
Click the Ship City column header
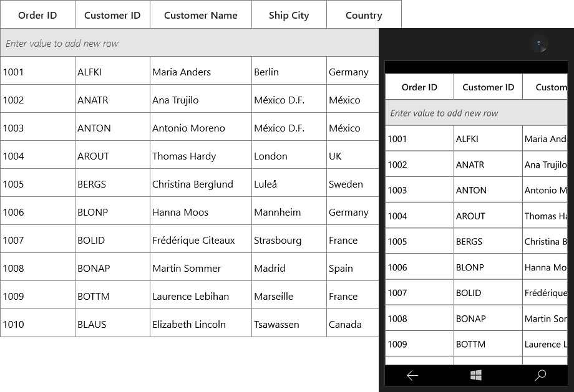tap(289, 15)
